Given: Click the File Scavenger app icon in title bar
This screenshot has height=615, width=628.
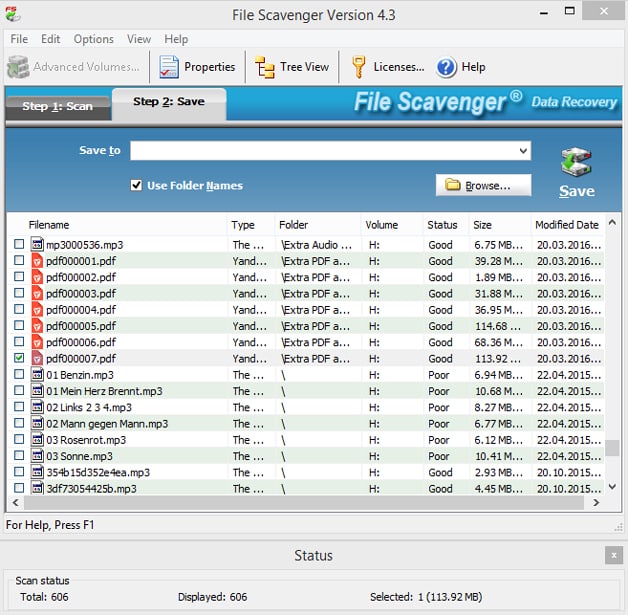Looking at the screenshot, I should tap(12, 14).
